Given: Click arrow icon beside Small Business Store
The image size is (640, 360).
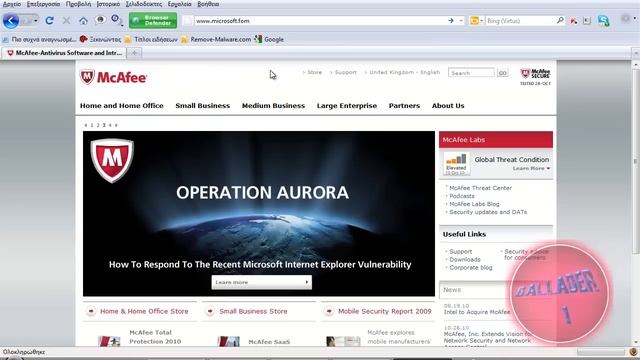Looking at the screenshot, I should click(x=210, y=311).
